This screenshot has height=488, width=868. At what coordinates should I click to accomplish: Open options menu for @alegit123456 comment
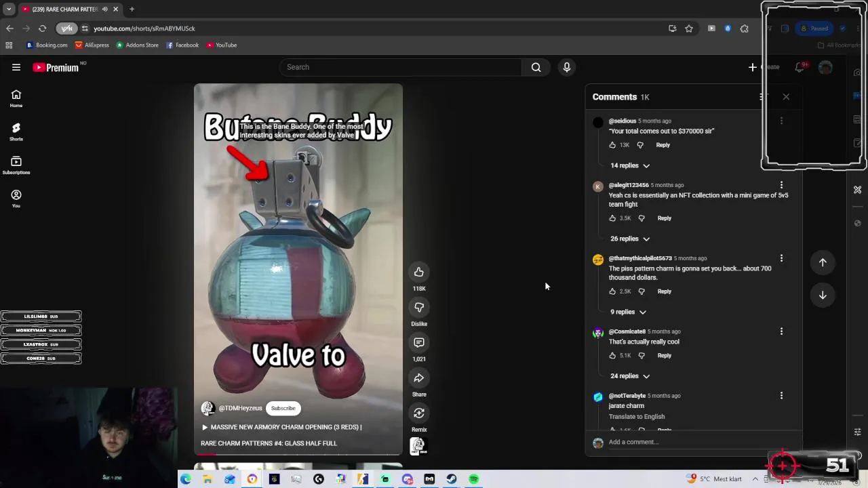point(781,185)
